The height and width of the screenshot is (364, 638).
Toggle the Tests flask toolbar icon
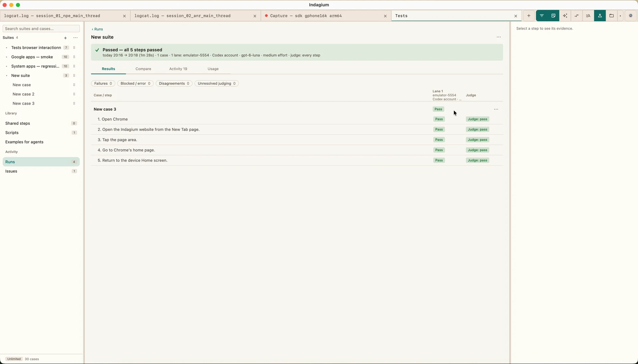tap(600, 16)
